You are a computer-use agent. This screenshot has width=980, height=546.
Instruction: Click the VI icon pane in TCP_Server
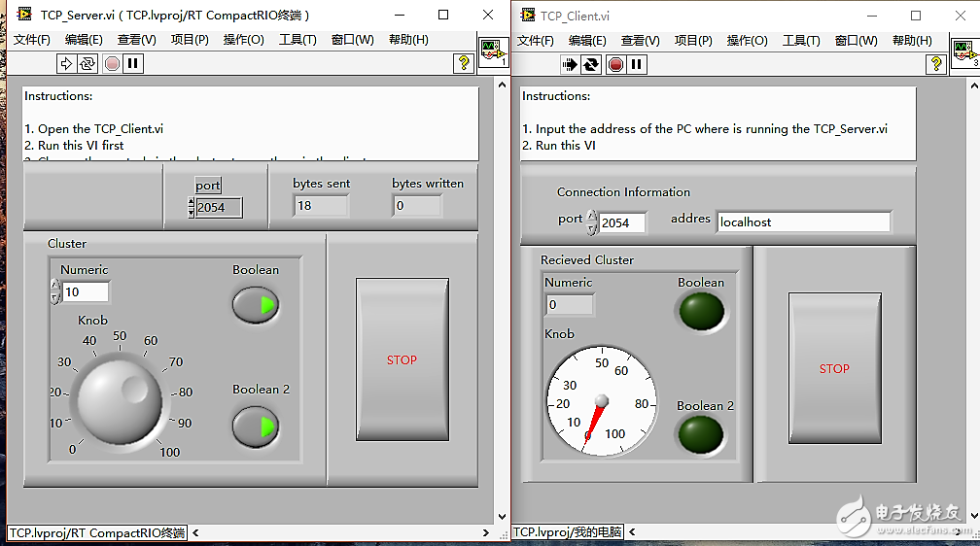click(x=493, y=52)
